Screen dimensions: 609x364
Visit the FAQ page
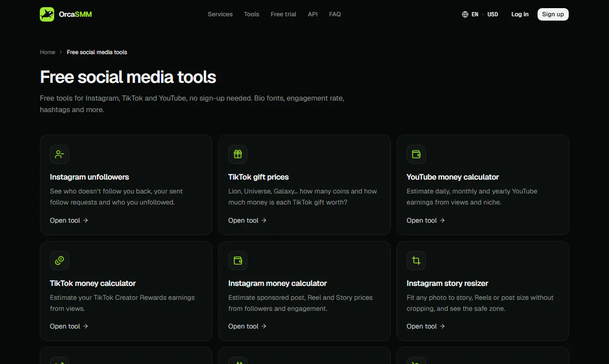pos(335,14)
